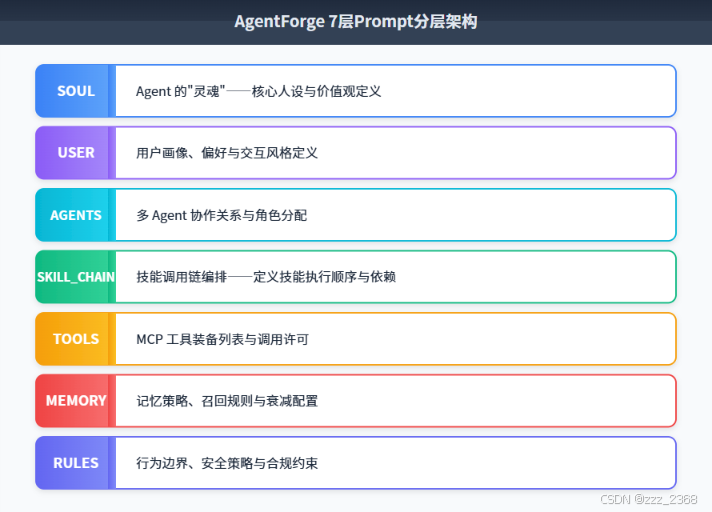712x512 pixels.
Task: Click the TOOLS layer label
Action: point(76,339)
